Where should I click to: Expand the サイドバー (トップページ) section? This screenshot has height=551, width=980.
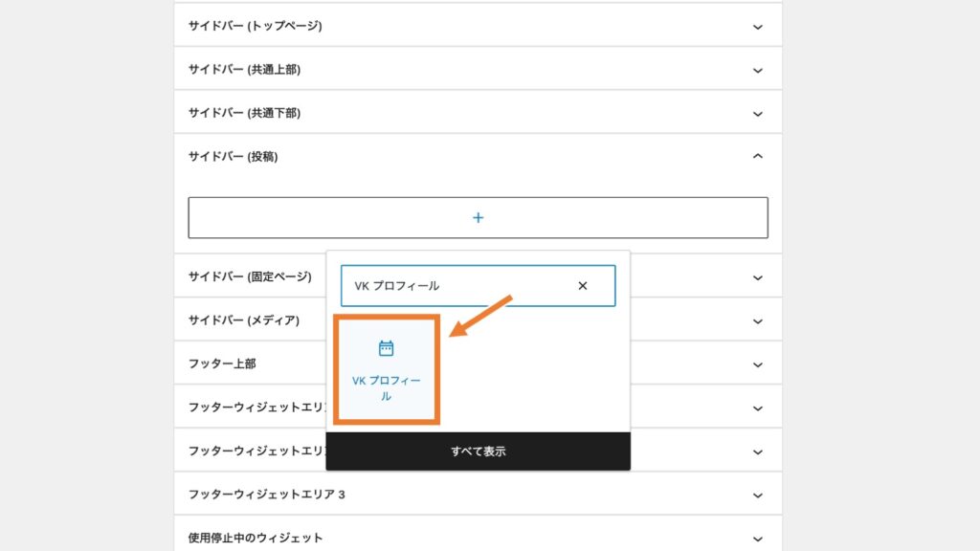[757, 26]
